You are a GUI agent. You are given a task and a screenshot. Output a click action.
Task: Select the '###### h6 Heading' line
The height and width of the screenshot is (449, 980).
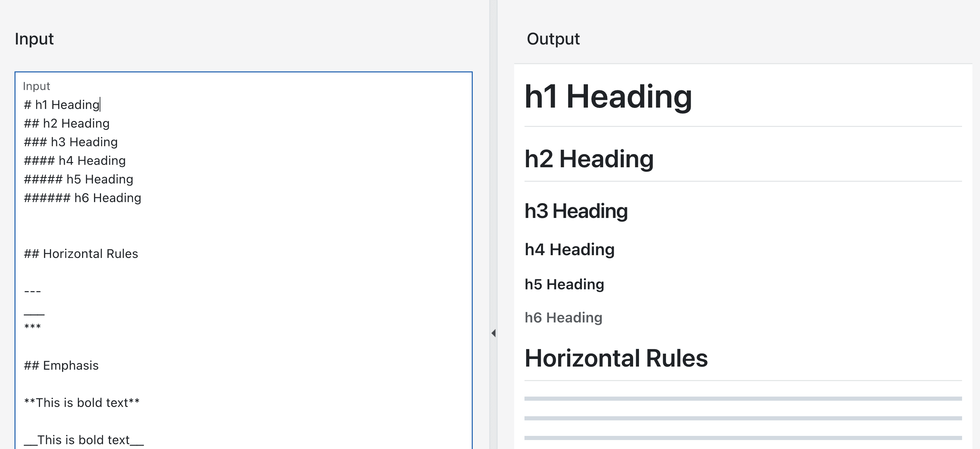tap(82, 198)
